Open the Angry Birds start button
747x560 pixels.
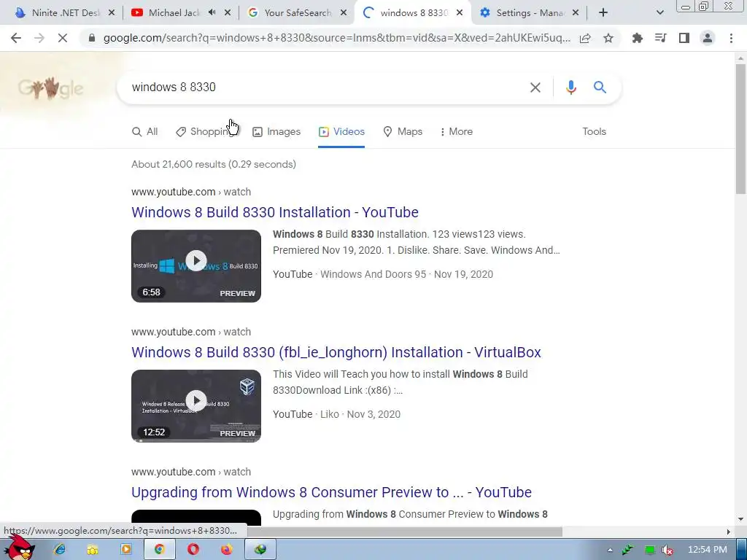coord(19,548)
